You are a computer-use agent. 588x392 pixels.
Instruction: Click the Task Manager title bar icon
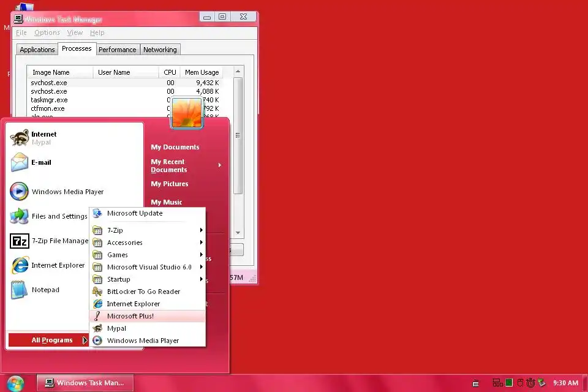pyautogui.click(x=18, y=19)
